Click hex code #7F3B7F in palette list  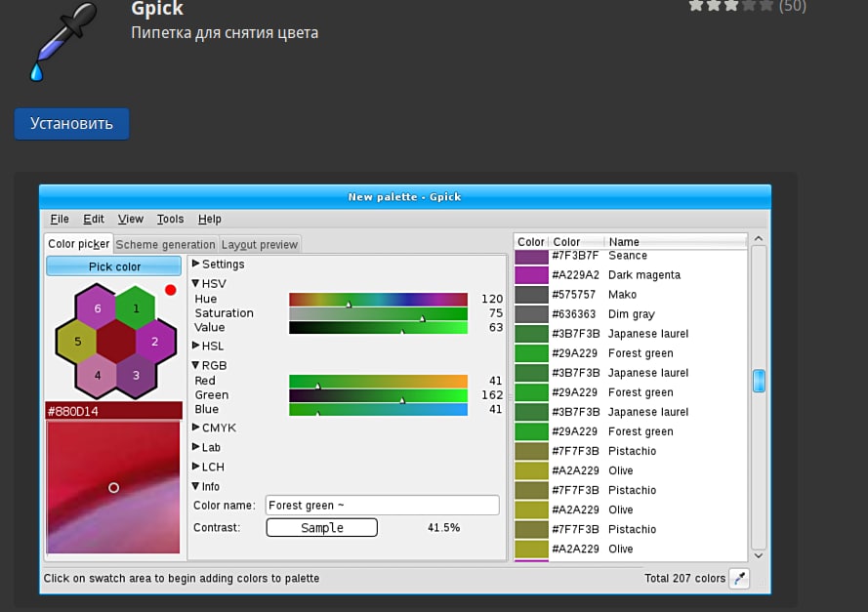pos(575,256)
